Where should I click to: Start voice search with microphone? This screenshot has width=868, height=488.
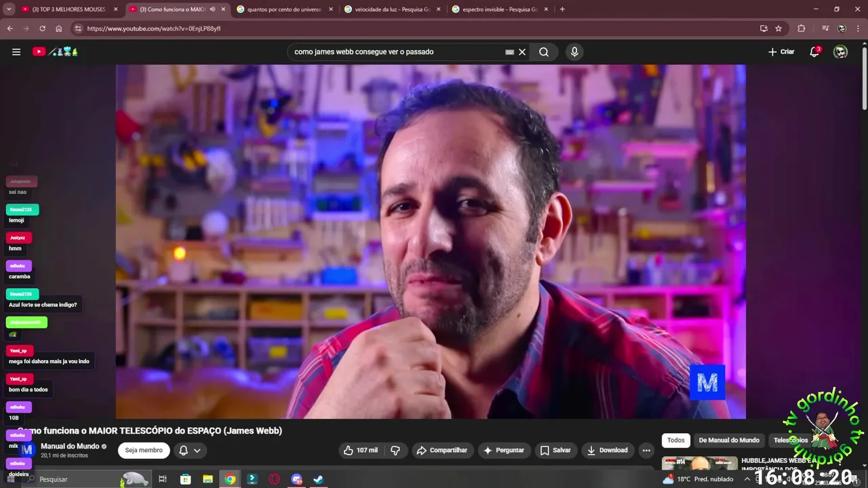pos(574,52)
